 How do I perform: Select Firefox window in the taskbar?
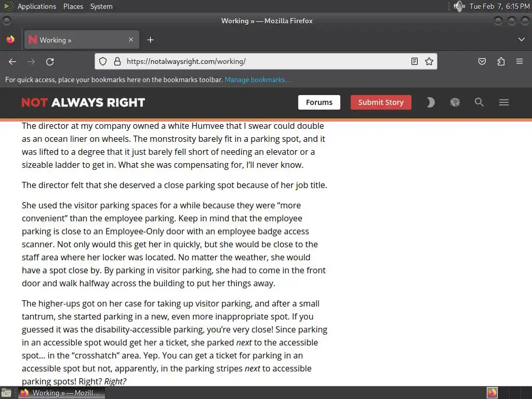tap(61, 393)
